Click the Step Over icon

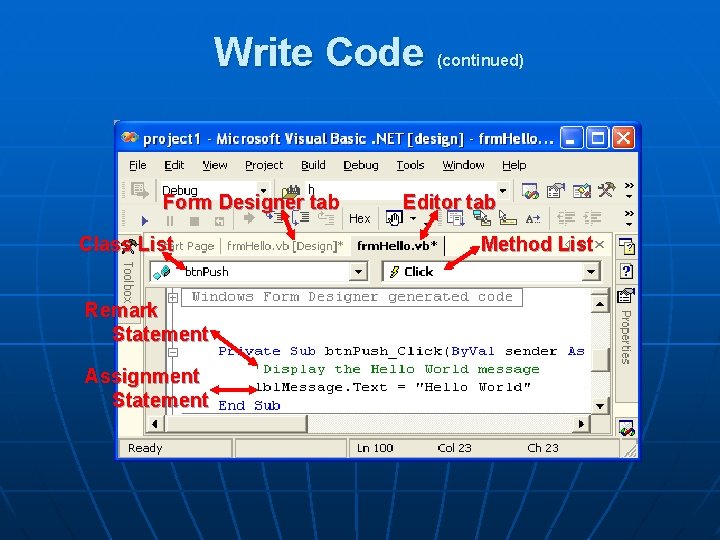click(x=301, y=218)
